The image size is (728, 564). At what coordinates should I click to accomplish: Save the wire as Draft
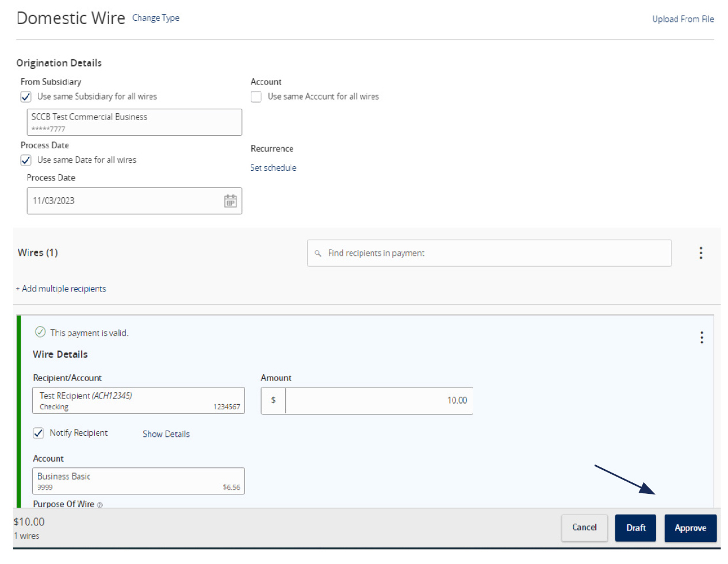pos(635,528)
